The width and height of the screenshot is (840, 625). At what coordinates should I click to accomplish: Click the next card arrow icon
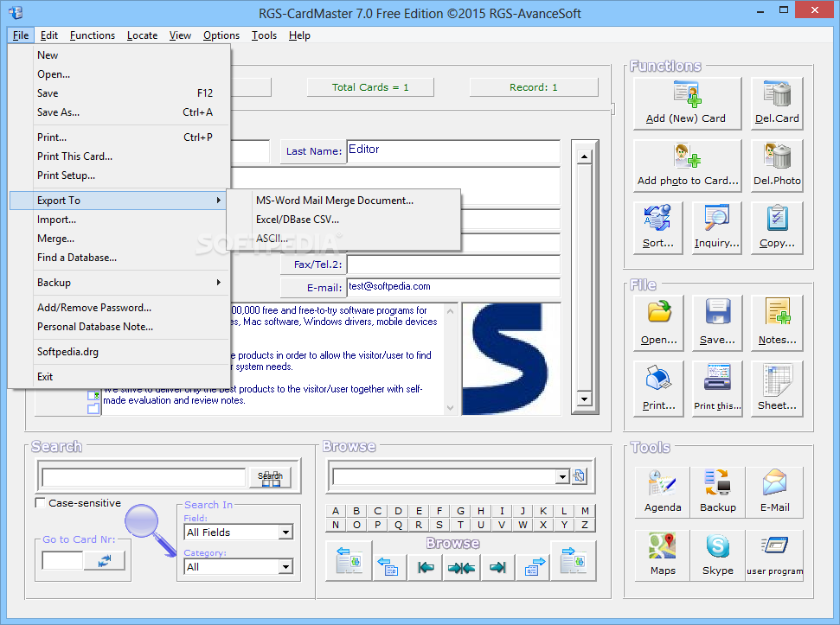[534, 567]
